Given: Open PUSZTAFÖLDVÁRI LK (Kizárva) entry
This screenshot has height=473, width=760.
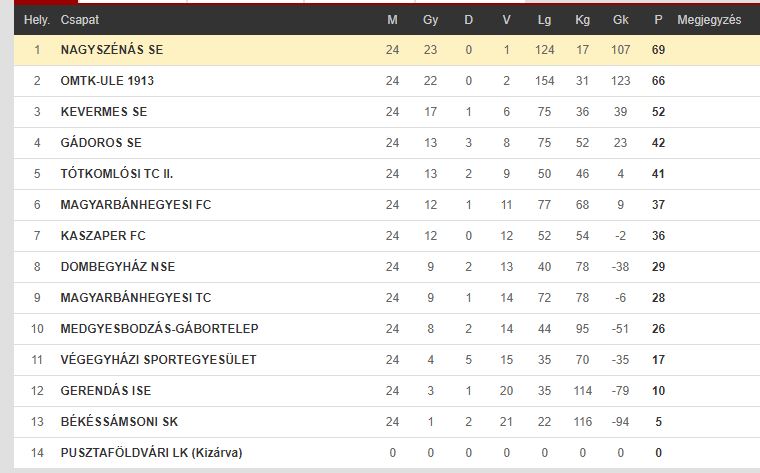Looking at the screenshot, I should click(x=151, y=453).
